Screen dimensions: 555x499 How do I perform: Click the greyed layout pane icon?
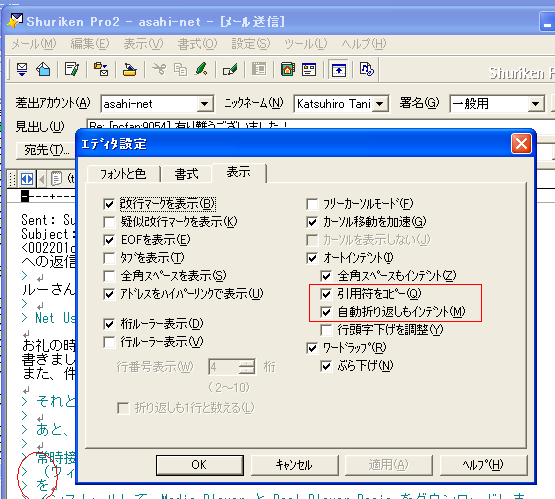click(259, 69)
